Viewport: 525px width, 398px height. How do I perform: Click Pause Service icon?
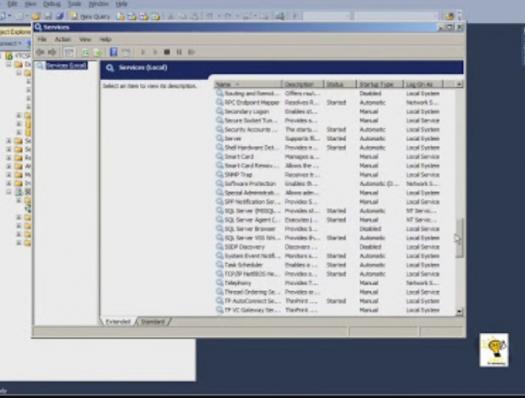click(179, 52)
